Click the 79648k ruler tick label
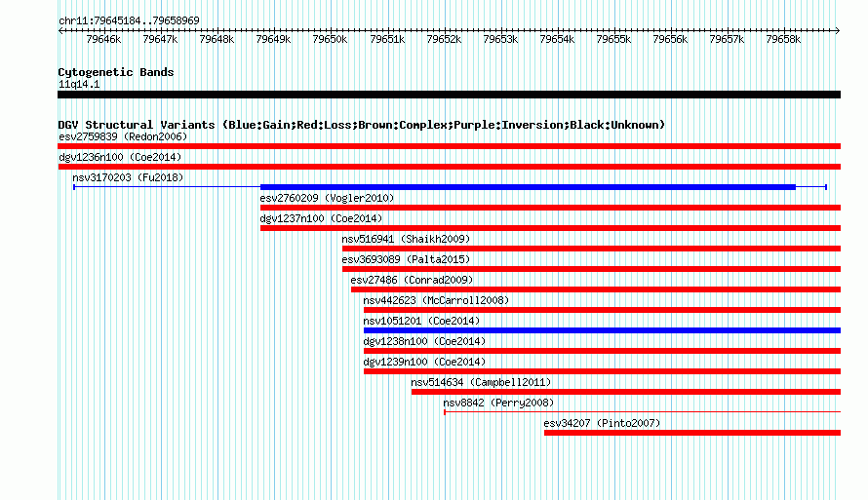 [217, 39]
